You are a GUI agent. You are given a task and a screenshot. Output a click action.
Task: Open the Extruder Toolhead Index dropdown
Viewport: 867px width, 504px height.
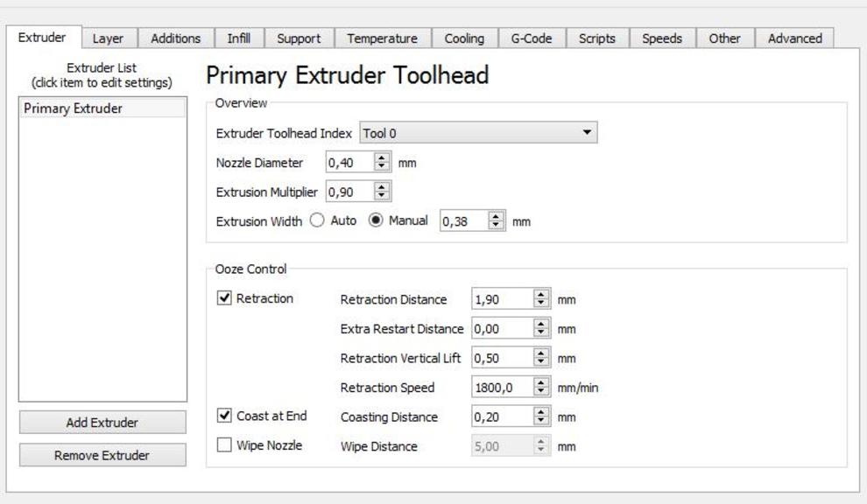(478, 134)
